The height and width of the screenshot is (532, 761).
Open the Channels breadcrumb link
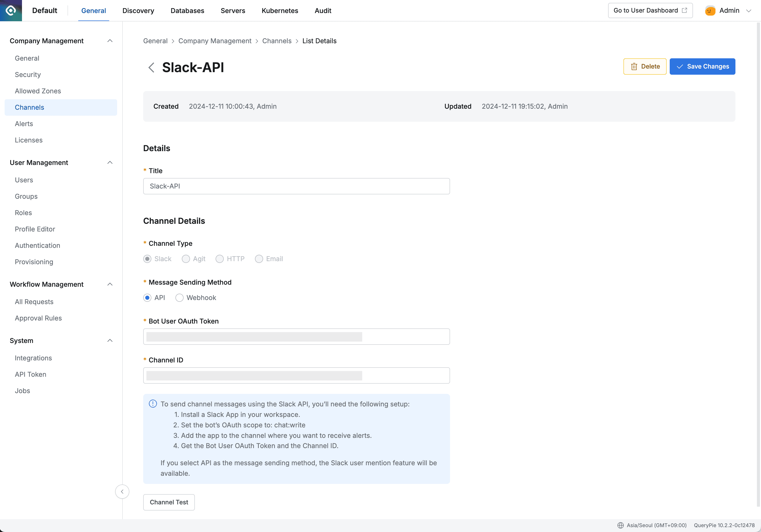pos(277,41)
